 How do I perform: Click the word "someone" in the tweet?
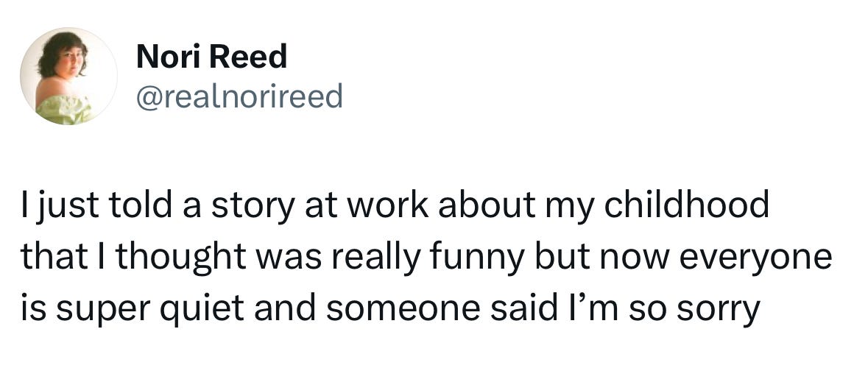(403, 311)
